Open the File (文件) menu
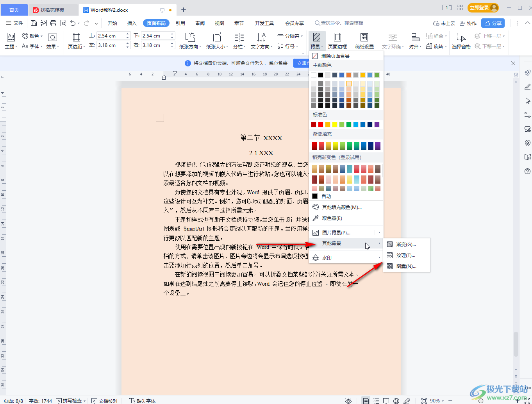This screenshot has height=404, width=532. click(x=14, y=23)
